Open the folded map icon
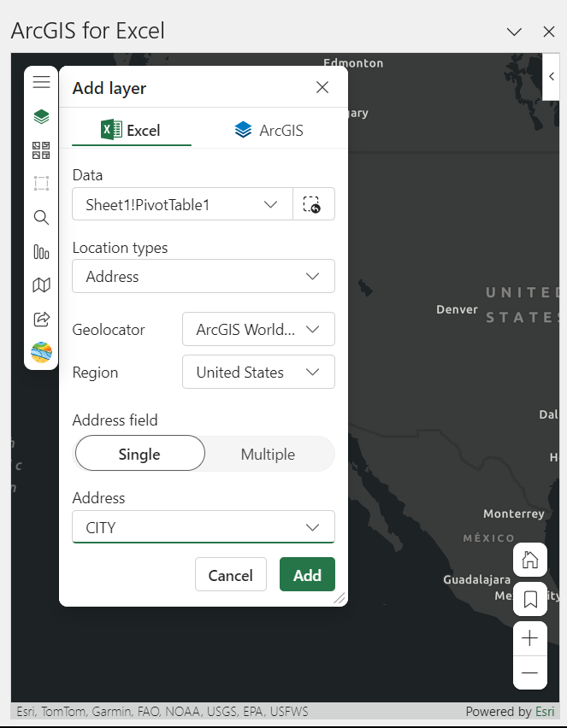 click(x=41, y=285)
